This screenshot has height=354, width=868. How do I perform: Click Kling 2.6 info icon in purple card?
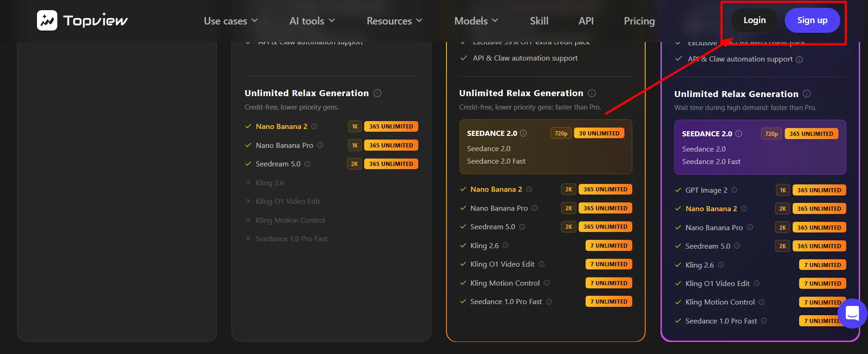point(721,265)
